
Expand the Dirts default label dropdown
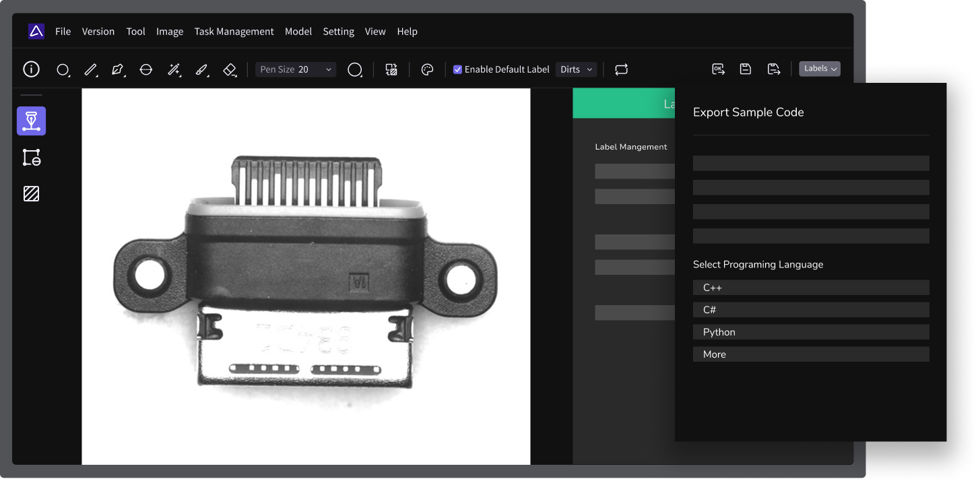576,69
